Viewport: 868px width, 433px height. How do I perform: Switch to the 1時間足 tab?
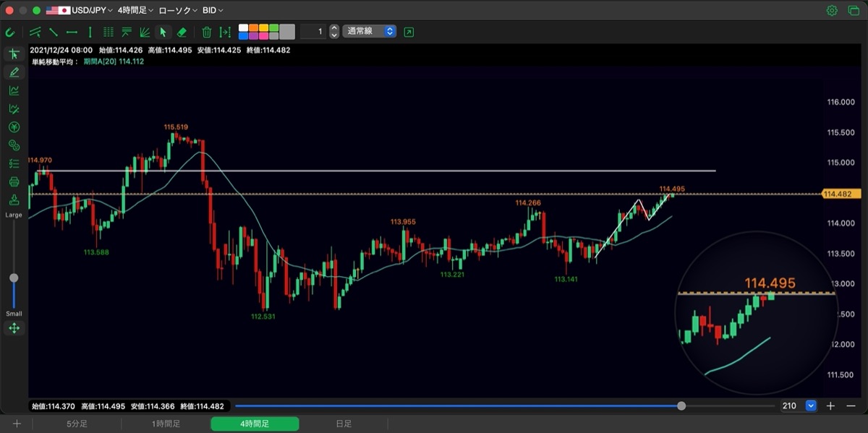click(166, 424)
